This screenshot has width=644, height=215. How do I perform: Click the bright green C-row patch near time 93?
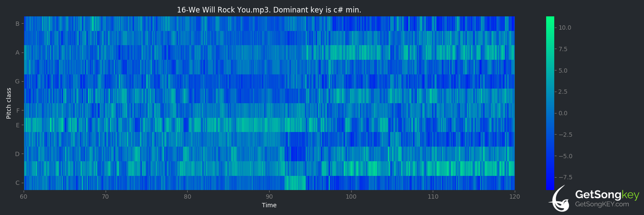295,183
